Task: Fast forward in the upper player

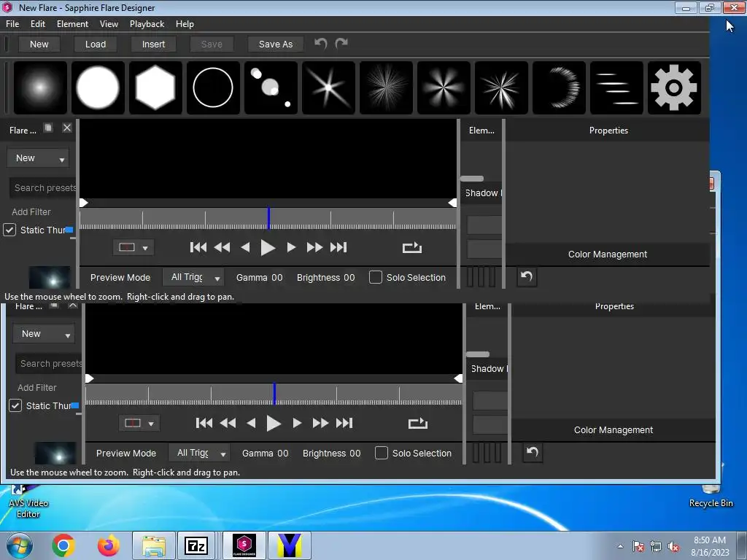Action: [314, 247]
